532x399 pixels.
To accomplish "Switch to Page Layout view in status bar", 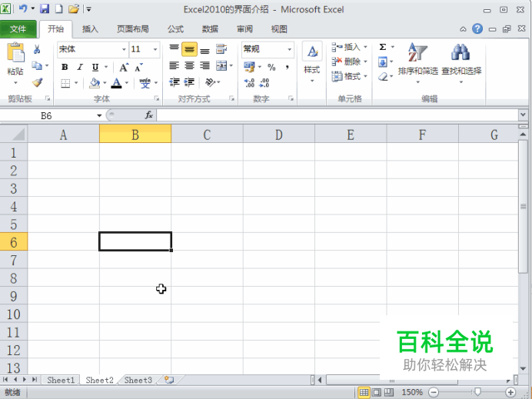I will tap(376, 393).
